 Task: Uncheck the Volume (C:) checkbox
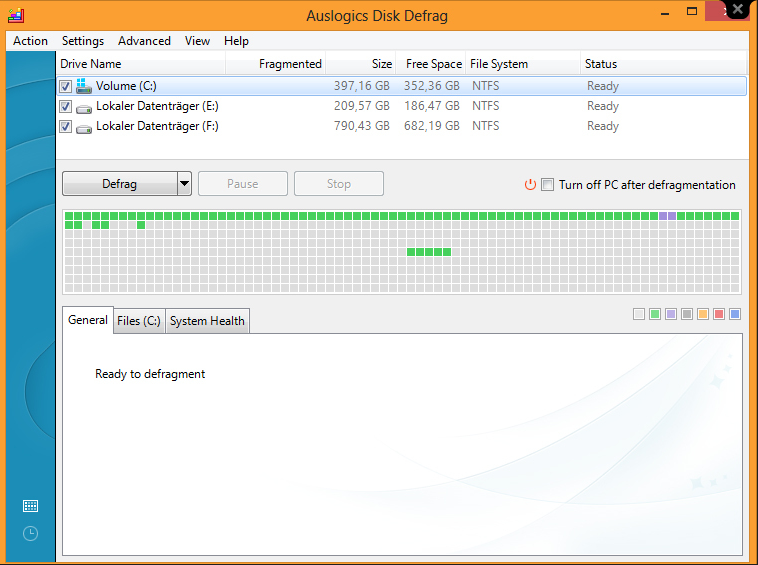point(65,87)
